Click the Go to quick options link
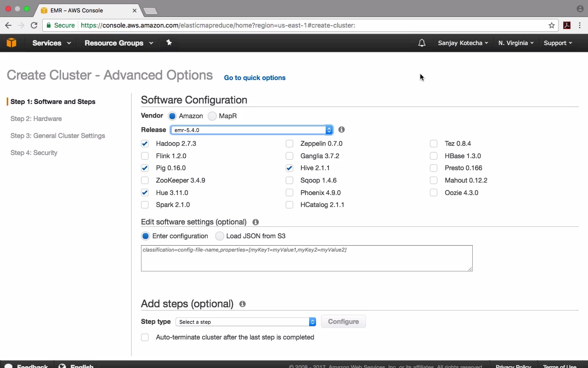This screenshot has width=588, height=368. click(x=254, y=78)
